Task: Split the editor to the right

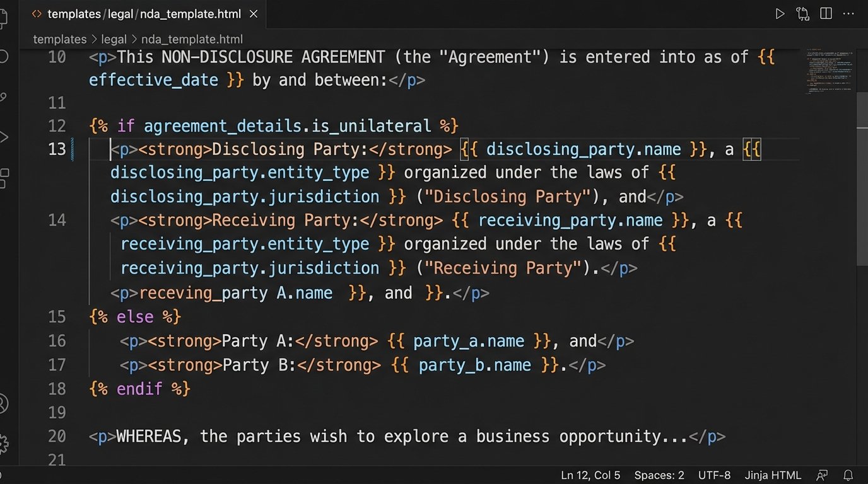Action: tap(826, 13)
